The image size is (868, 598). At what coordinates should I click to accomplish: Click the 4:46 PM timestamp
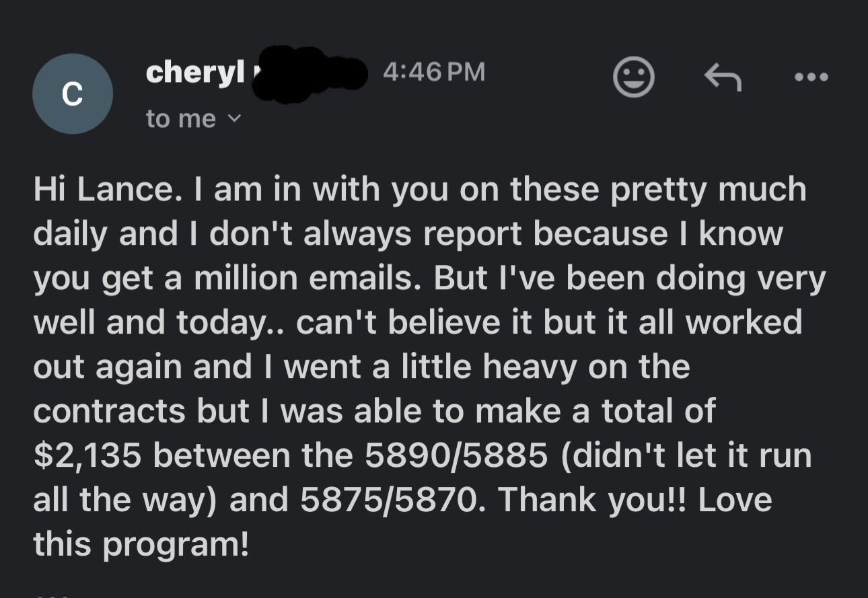[x=434, y=72]
